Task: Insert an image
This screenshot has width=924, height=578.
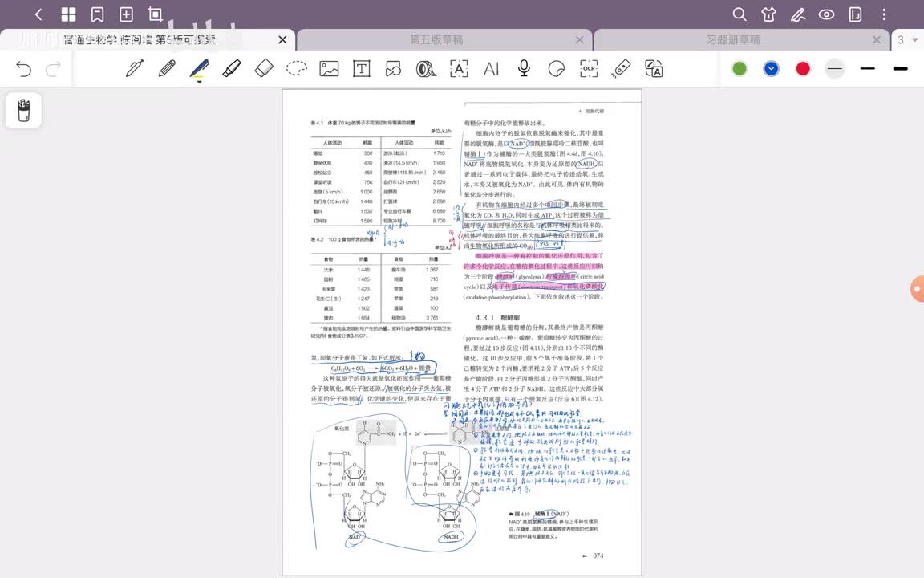Action: tap(329, 68)
